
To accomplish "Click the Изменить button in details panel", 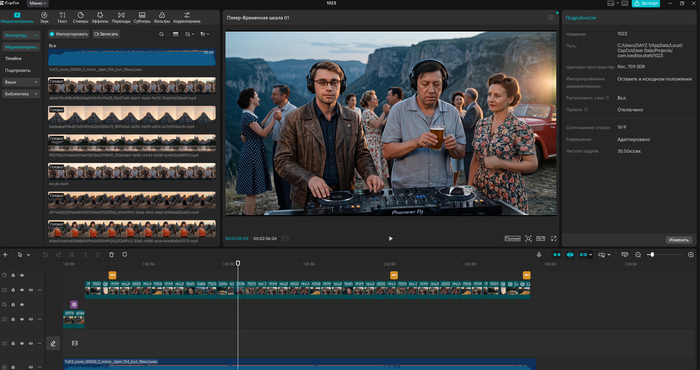I will click(x=679, y=240).
